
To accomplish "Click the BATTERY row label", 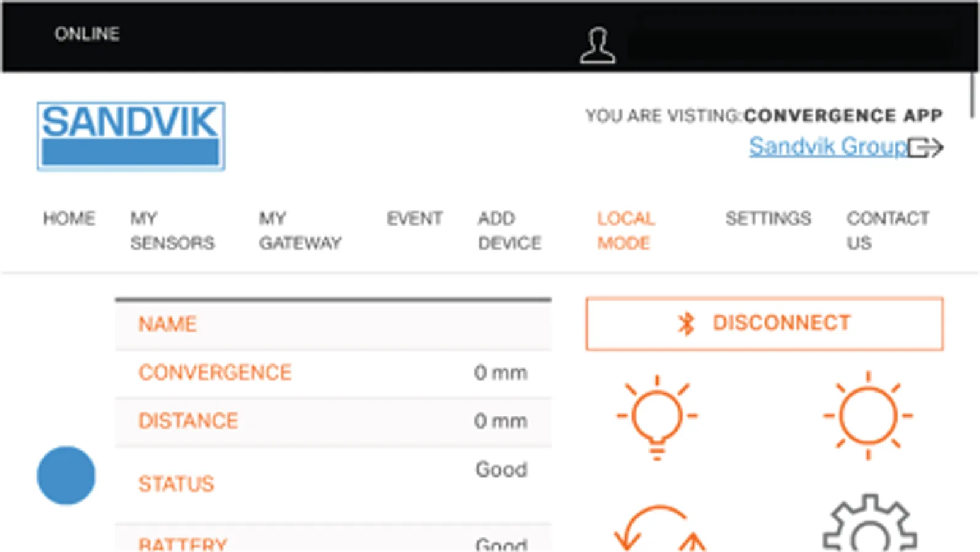I will click(x=183, y=544).
